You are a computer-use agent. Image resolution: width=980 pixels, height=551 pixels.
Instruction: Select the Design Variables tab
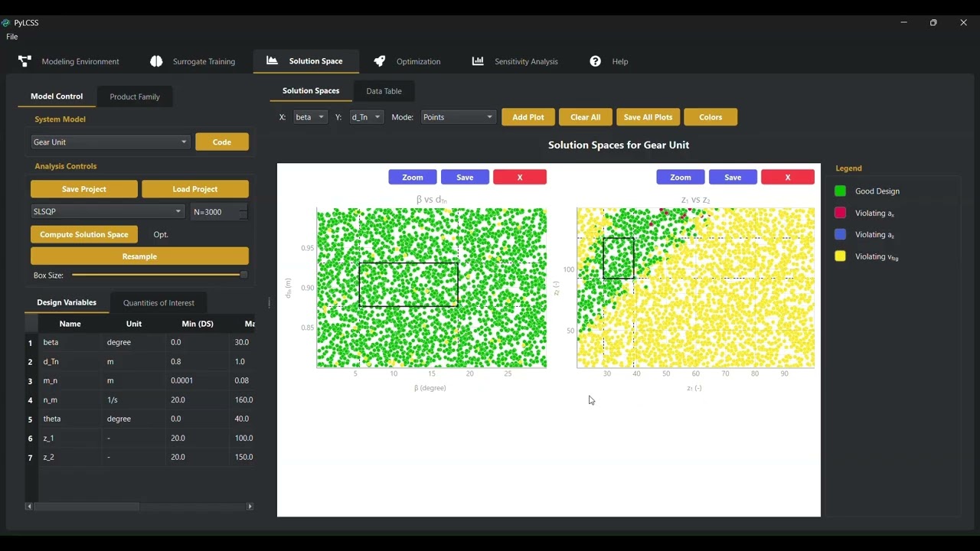coord(67,303)
